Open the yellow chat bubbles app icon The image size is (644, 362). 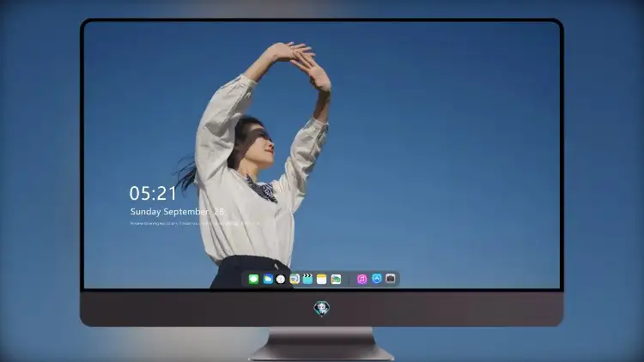tap(295, 279)
